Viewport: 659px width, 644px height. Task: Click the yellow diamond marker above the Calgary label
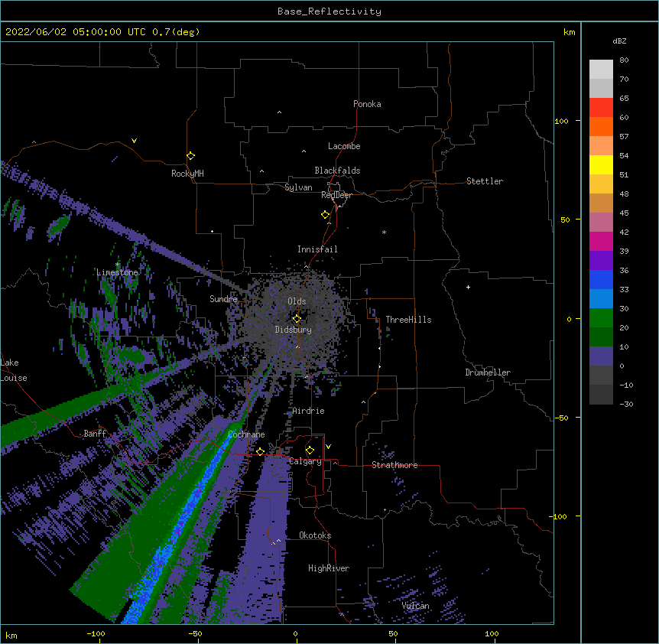click(x=310, y=450)
